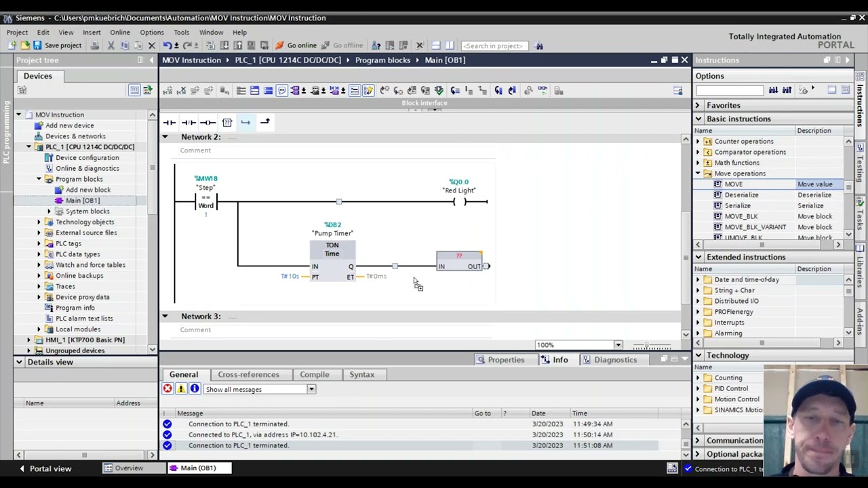Collapse Network 3 triangle
This screenshot has width=868, height=488.
(165, 317)
